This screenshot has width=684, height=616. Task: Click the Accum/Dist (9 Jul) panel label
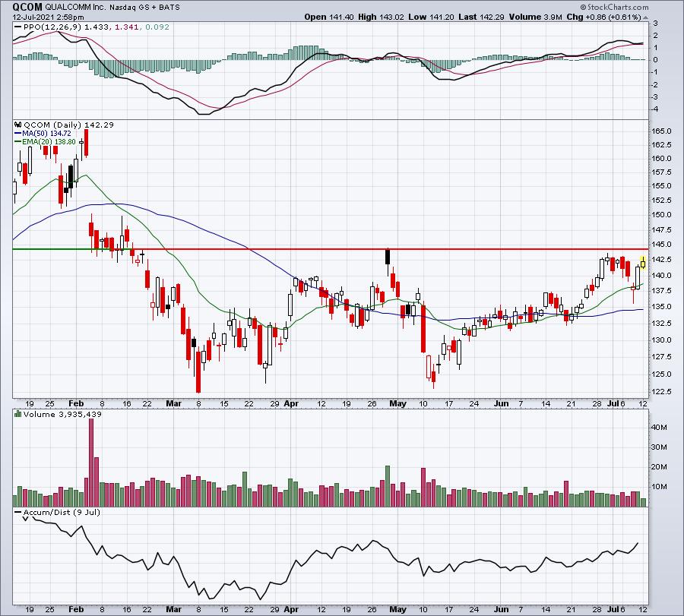pos(62,512)
